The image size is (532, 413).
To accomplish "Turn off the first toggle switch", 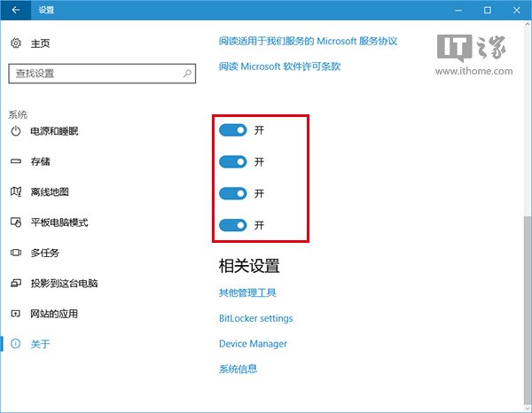I will coord(232,130).
